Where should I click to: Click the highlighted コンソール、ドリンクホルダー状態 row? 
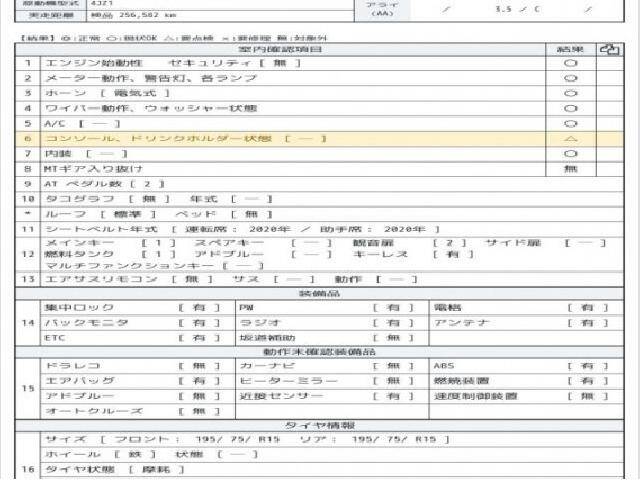click(x=280, y=138)
